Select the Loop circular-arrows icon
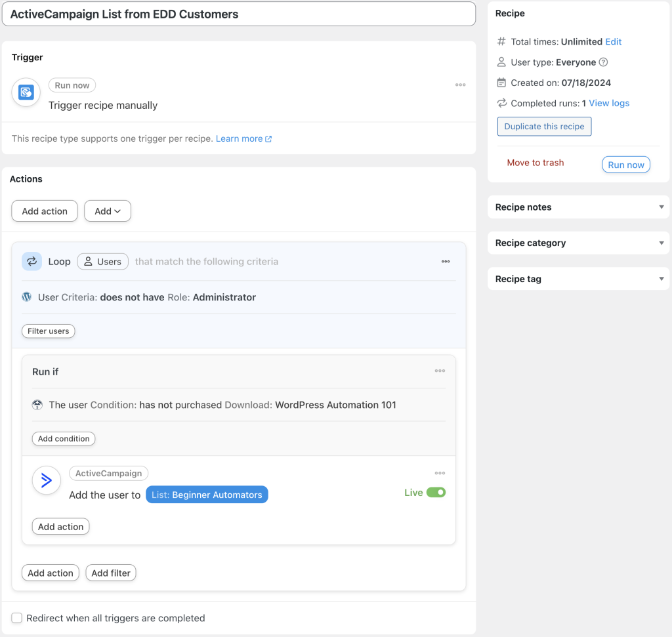672x637 pixels. (x=31, y=261)
